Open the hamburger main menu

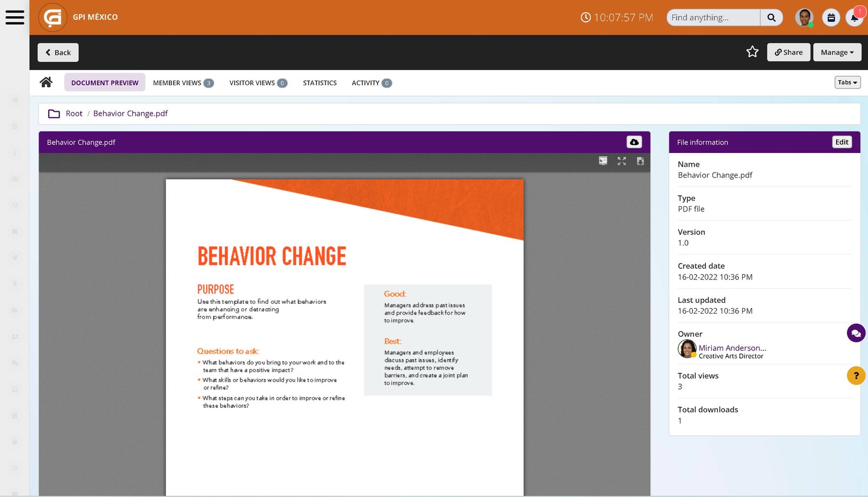[x=15, y=17]
